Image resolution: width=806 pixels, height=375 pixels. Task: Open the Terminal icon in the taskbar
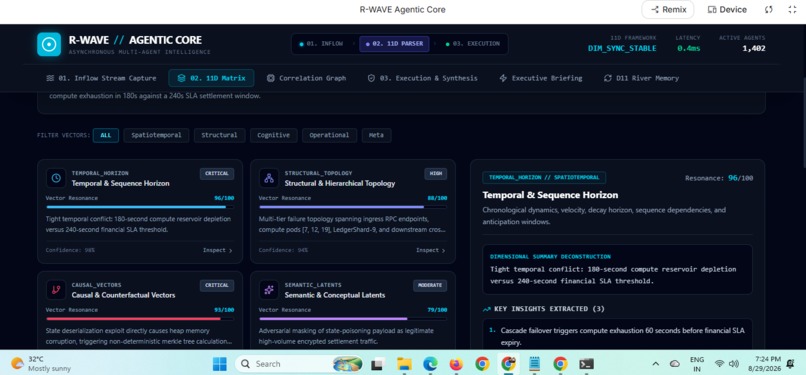click(587, 364)
